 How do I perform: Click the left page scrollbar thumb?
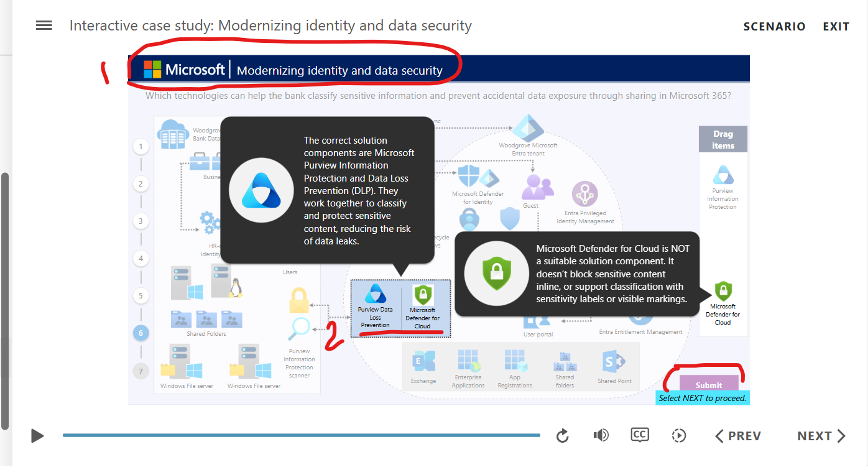[x=5, y=301]
